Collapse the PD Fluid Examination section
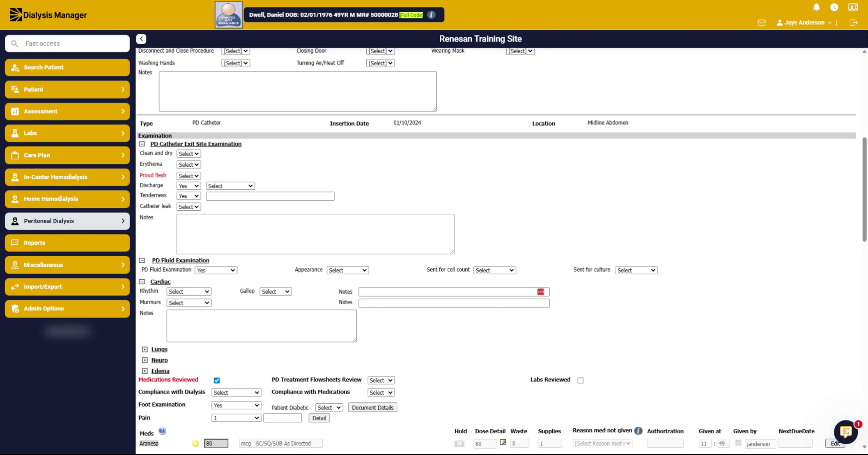Image resolution: width=868 pixels, height=455 pixels. (x=142, y=260)
